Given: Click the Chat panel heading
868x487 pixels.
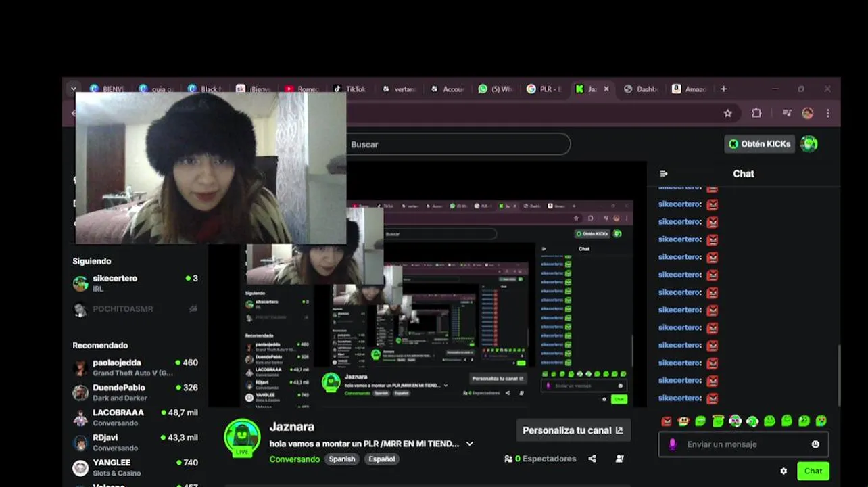Looking at the screenshot, I should (744, 174).
